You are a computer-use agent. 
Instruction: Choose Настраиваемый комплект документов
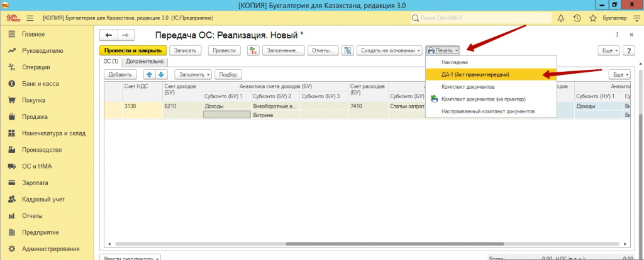coord(491,111)
